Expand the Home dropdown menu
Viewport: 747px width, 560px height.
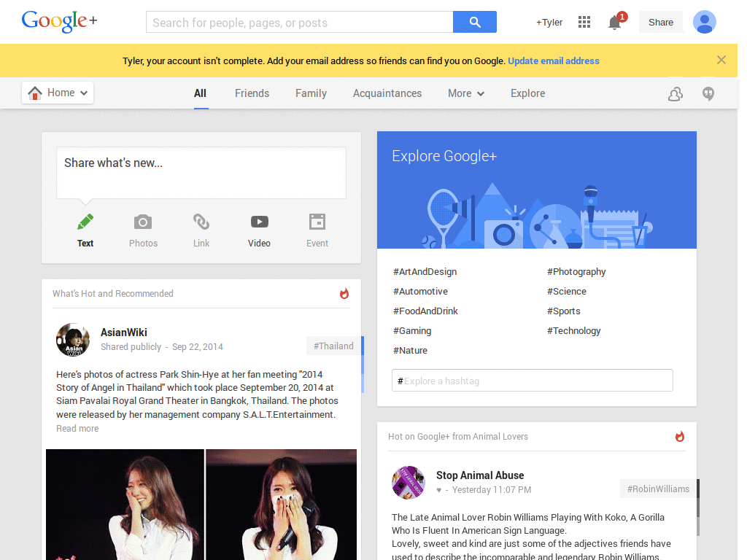[84, 93]
